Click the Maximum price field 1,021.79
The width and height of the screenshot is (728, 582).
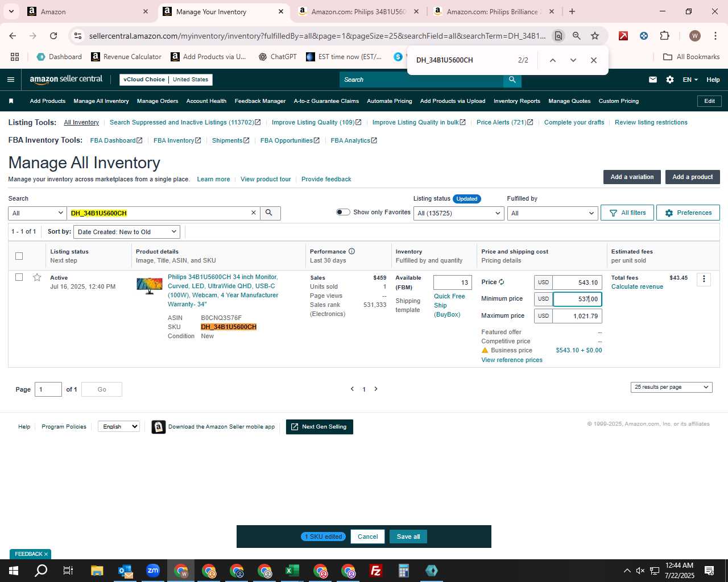coord(577,316)
